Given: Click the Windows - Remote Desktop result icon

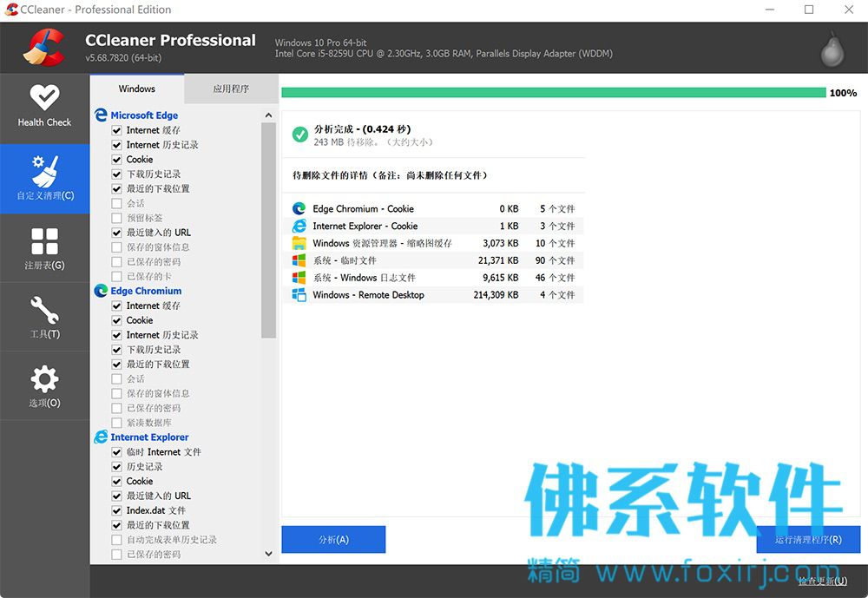Looking at the screenshot, I should coord(299,294).
